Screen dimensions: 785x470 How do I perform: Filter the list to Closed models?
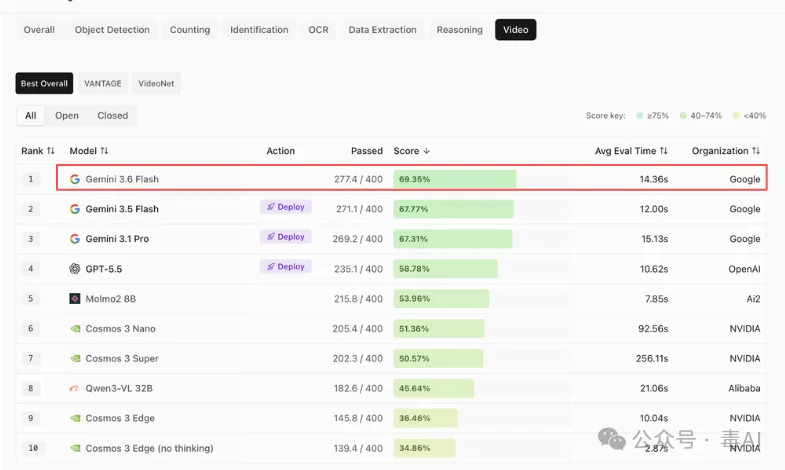tap(113, 116)
